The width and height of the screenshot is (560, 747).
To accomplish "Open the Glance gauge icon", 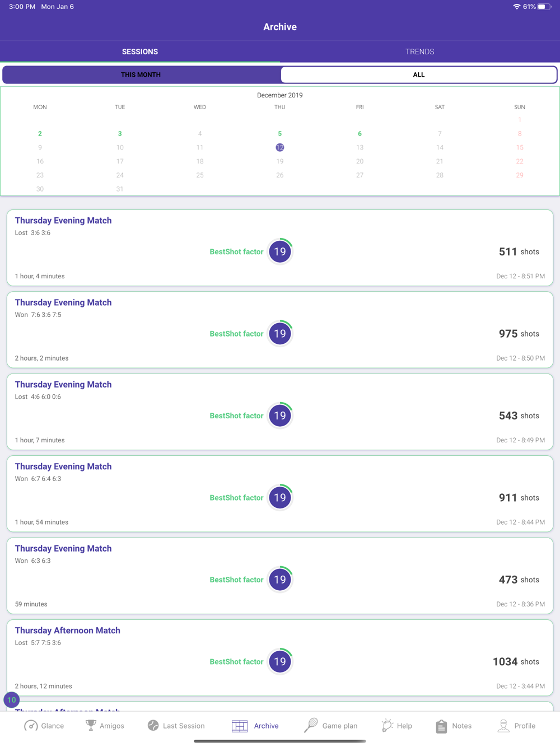I will coord(31,726).
